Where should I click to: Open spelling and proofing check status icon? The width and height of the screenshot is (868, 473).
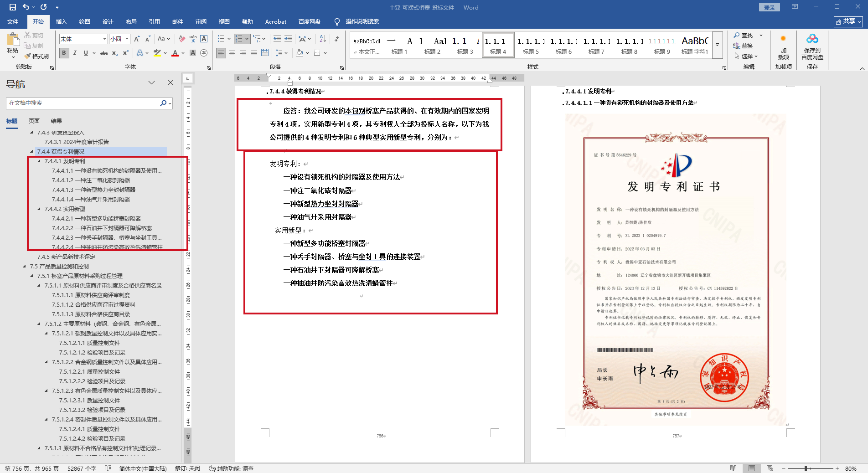pos(108,468)
